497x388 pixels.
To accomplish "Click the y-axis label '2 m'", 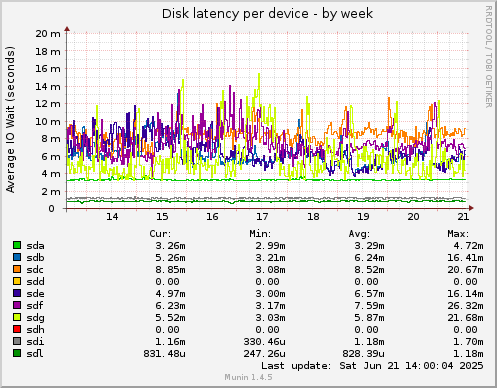I will tap(51, 192).
